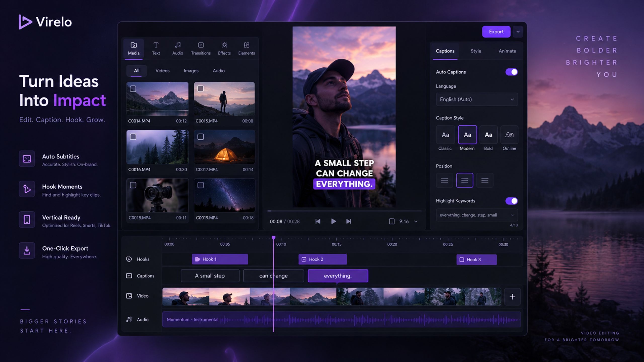Select the C0018.MP4 checkbox
644x362 pixels.
(x=133, y=185)
